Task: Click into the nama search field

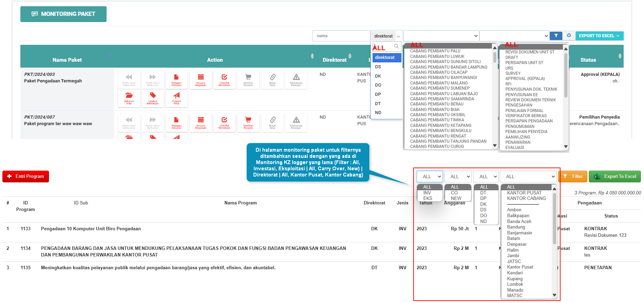Action: click(341, 36)
